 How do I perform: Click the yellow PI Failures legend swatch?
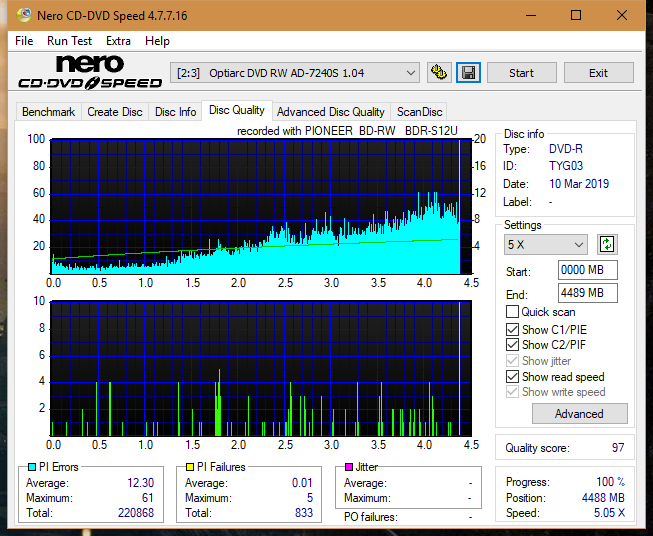coord(189,467)
